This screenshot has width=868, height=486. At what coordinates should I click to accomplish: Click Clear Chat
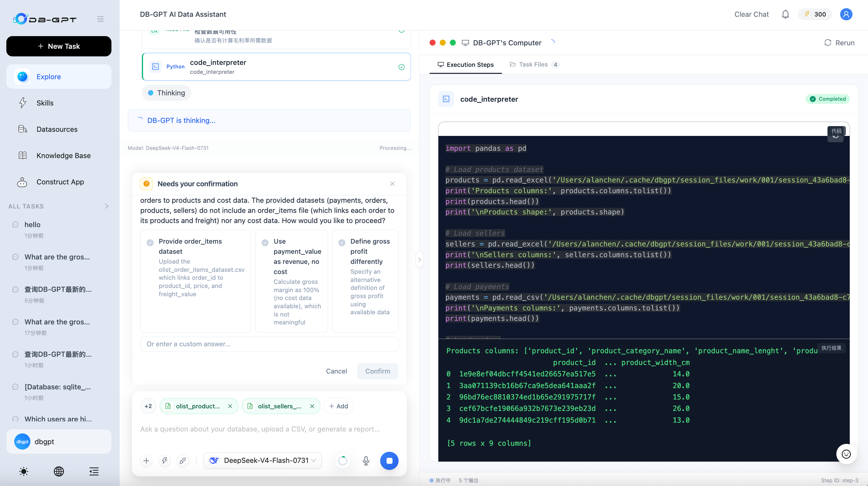[x=752, y=14]
